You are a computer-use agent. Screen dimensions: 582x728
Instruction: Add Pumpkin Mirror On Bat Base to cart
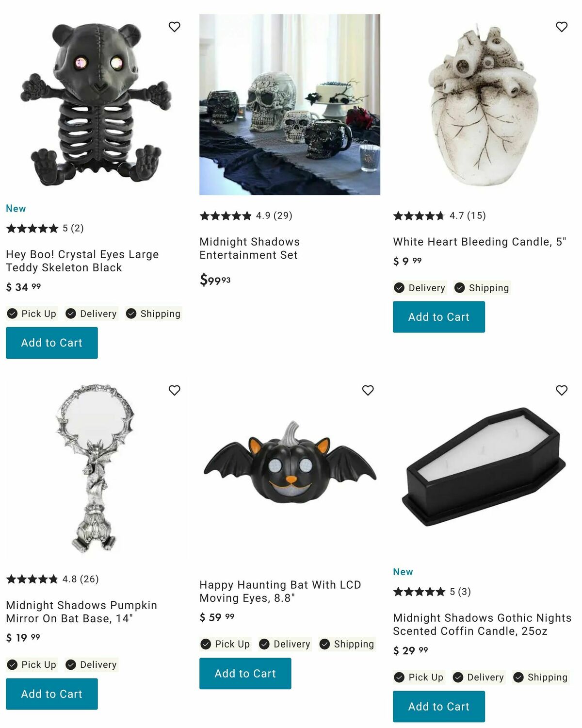pos(52,694)
